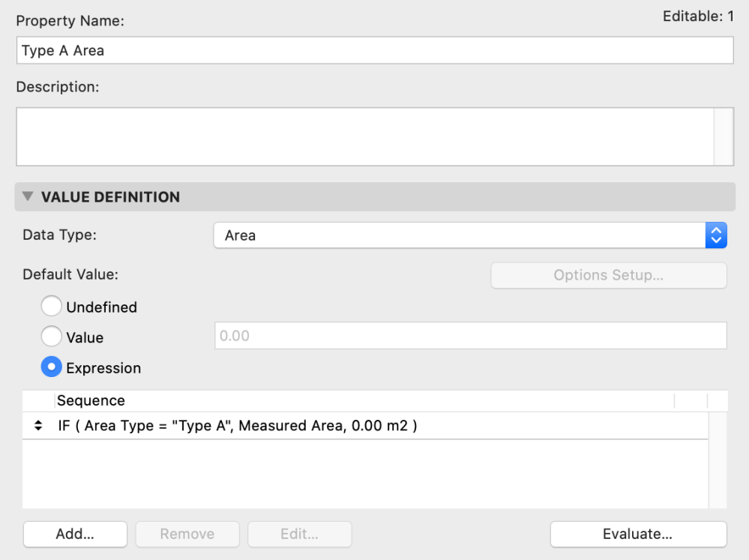Select the Undefined radio button
Screen dimensions: 749x560
52,307
